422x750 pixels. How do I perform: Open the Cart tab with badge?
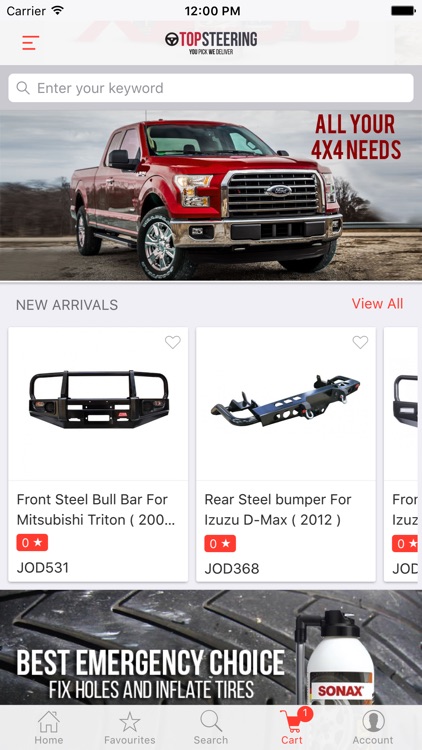tap(292, 728)
